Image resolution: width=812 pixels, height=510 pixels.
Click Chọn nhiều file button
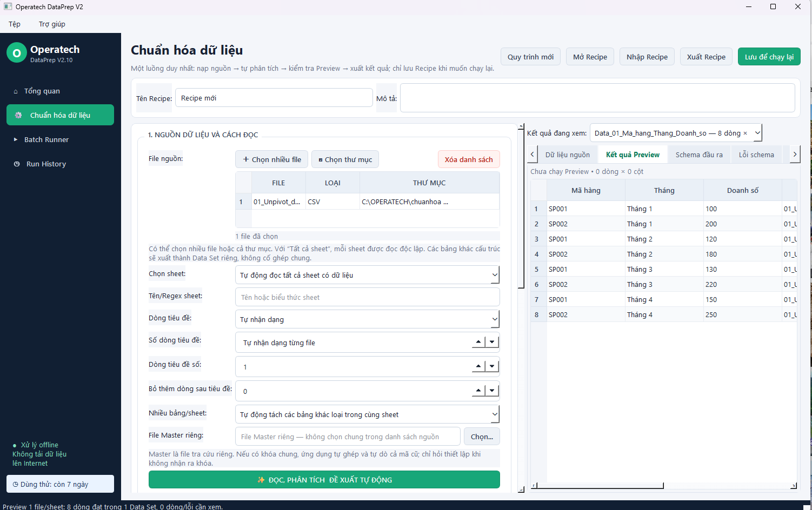pyautogui.click(x=272, y=159)
